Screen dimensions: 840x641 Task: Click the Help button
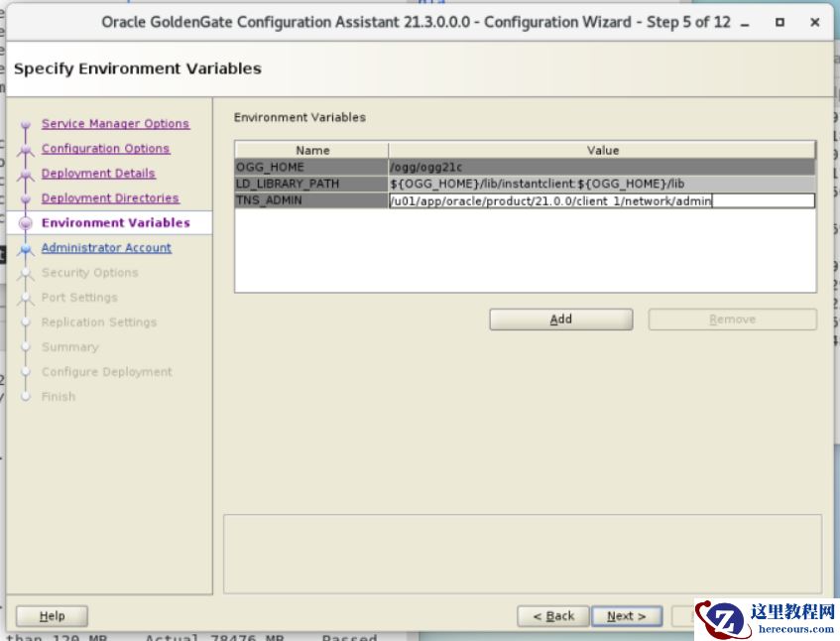[52, 616]
